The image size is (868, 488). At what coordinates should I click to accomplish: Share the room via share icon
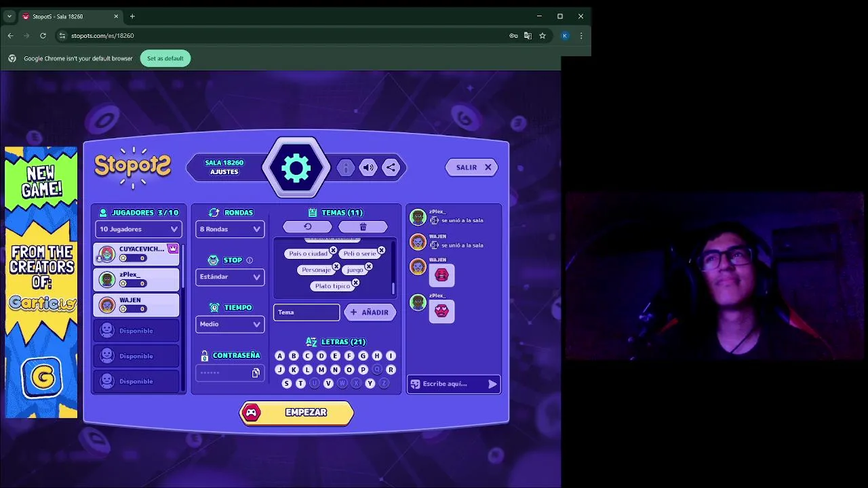click(391, 167)
